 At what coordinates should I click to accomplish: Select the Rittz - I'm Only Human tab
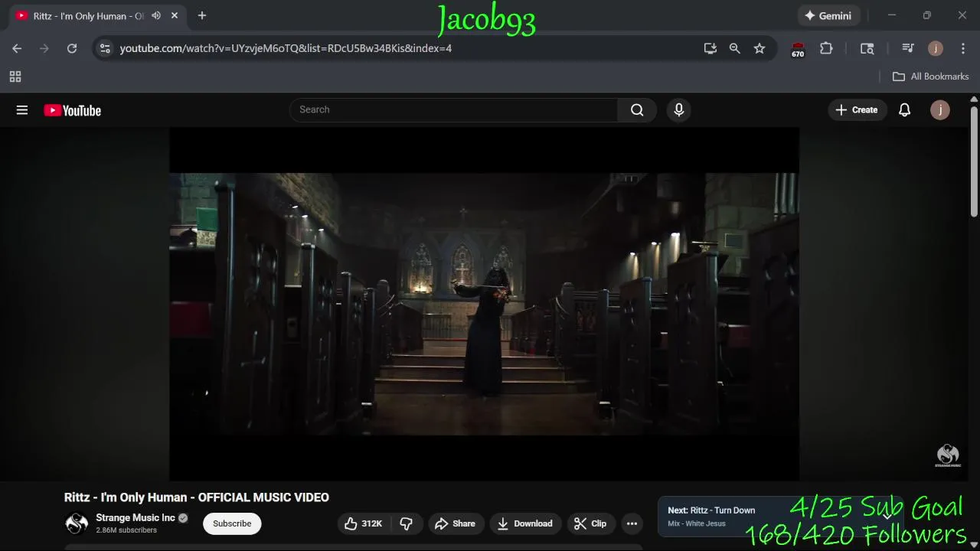pos(88,16)
